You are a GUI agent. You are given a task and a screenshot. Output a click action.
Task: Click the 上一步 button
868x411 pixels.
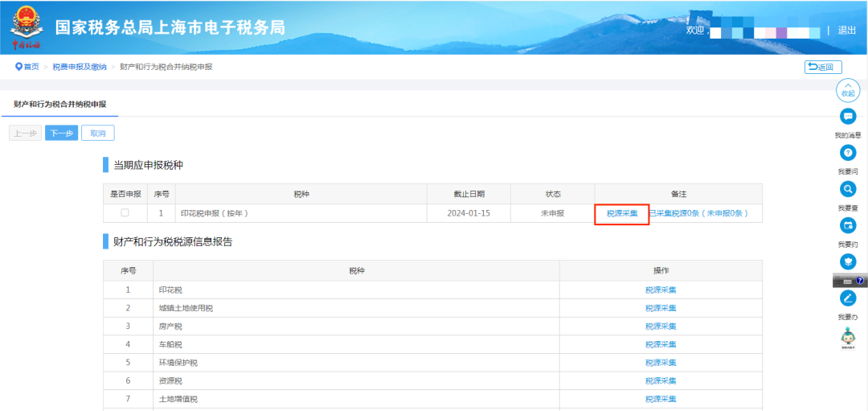[x=25, y=134]
